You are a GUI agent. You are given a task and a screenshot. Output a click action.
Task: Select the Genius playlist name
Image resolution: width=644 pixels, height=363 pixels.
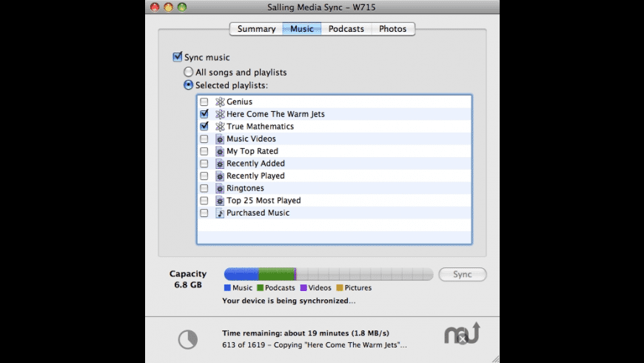point(239,101)
